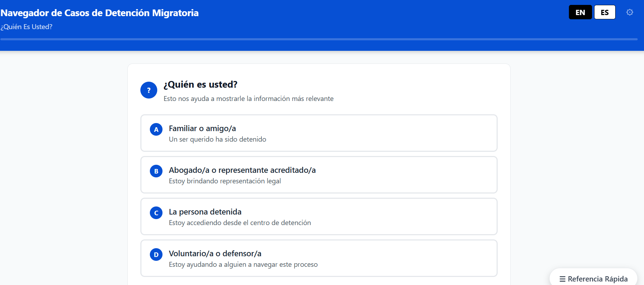Click the letter B circle badge
The height and width of the screenshot is (285, 644).
coord(156,171)
